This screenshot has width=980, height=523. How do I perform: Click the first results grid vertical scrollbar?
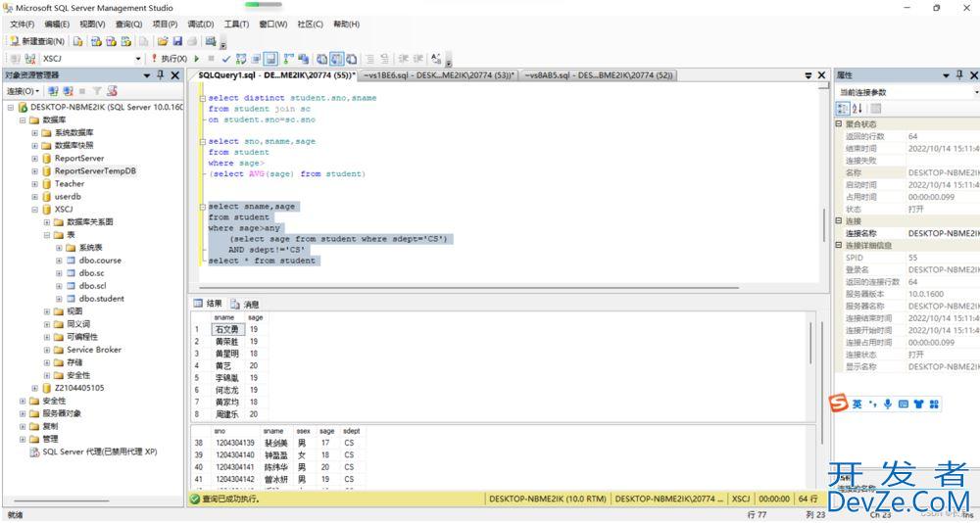point(811,344)
